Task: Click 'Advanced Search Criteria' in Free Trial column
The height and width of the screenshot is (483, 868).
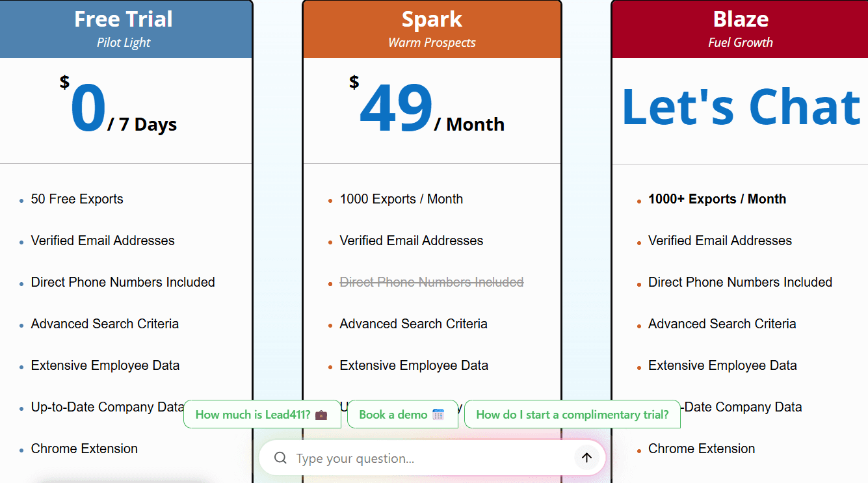Action: coord(105,324)
